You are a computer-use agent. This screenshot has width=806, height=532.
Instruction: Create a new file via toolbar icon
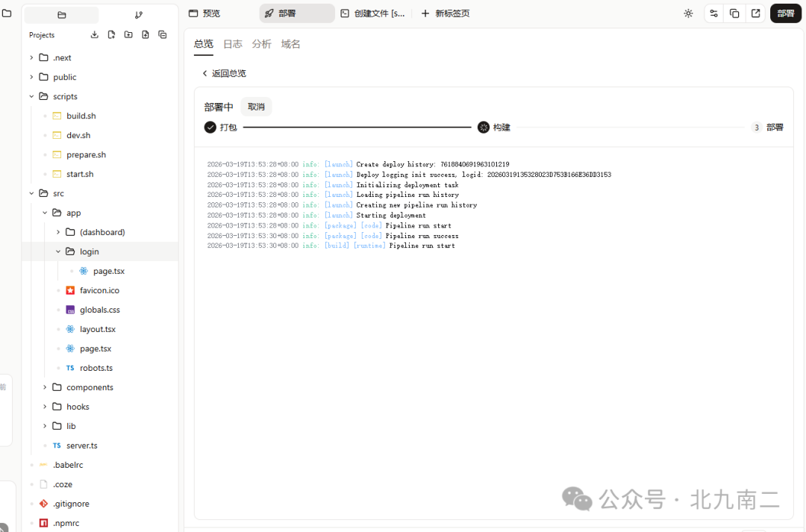click(x=111, y=34)
